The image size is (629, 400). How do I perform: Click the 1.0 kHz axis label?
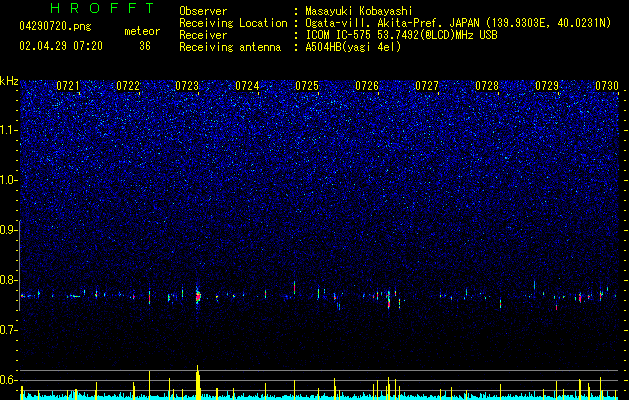point(8,180)
